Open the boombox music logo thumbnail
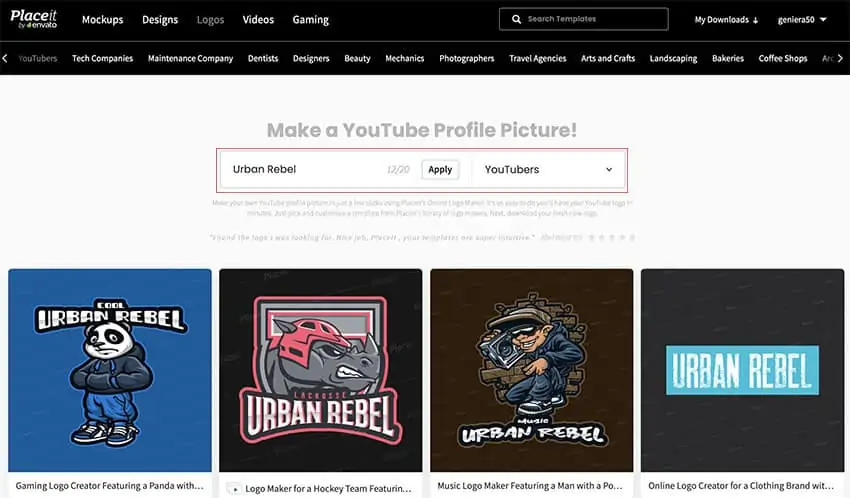Viewport: 850px width, 498px height. [x=531, y=371]
